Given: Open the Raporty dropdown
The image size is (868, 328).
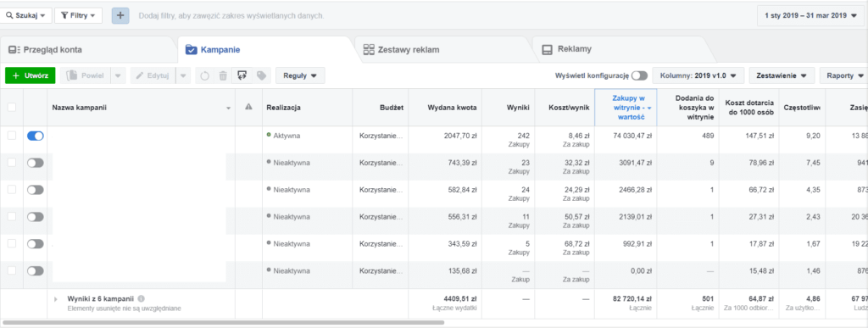Looking at the screenshot, I should coord(843,75).
